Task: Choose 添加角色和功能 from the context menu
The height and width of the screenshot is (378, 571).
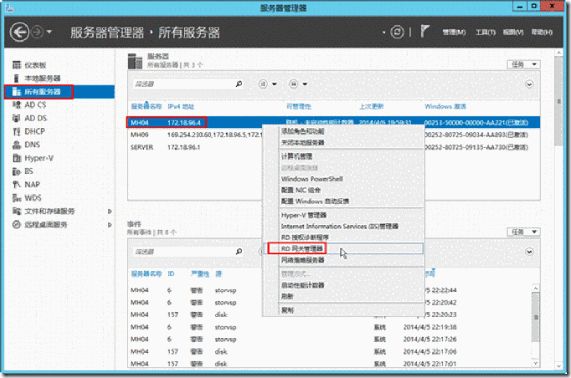Action: (x=343, y=131)
